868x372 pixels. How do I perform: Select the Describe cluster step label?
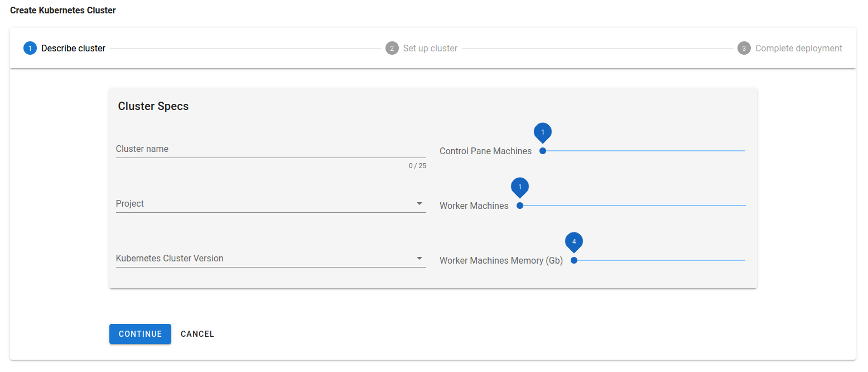pyautogui.click(x=73, y=48)
